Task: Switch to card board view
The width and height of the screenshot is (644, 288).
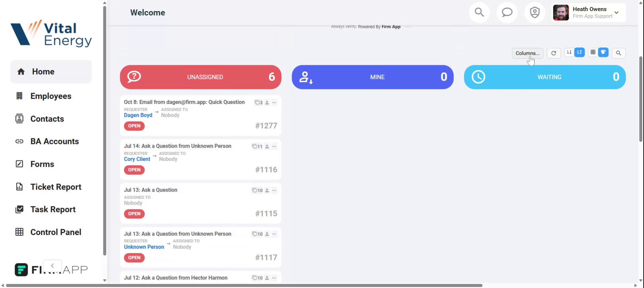Action: [x=603, y=52]
